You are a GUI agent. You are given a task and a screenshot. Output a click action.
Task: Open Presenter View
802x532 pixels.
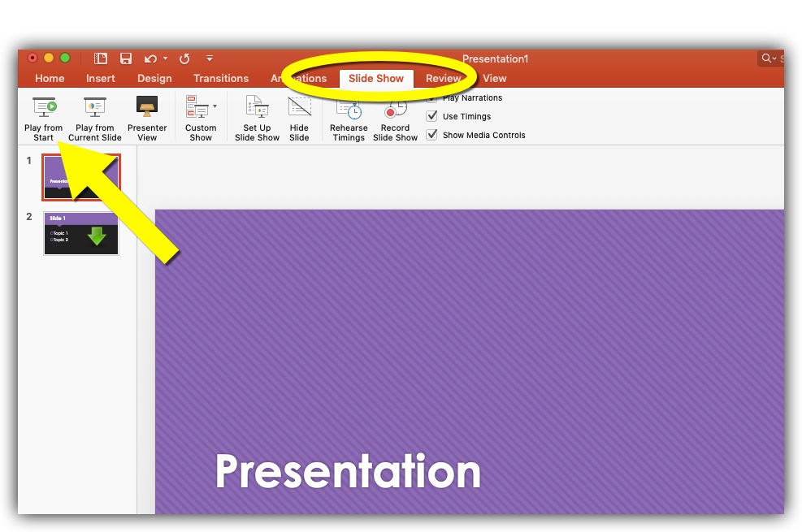147,107
